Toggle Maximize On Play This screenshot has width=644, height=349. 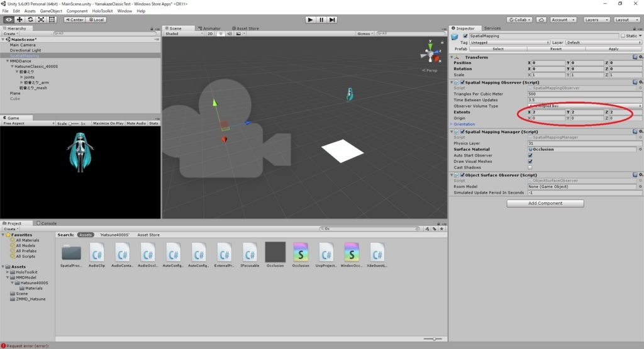(x=108, y=123)
